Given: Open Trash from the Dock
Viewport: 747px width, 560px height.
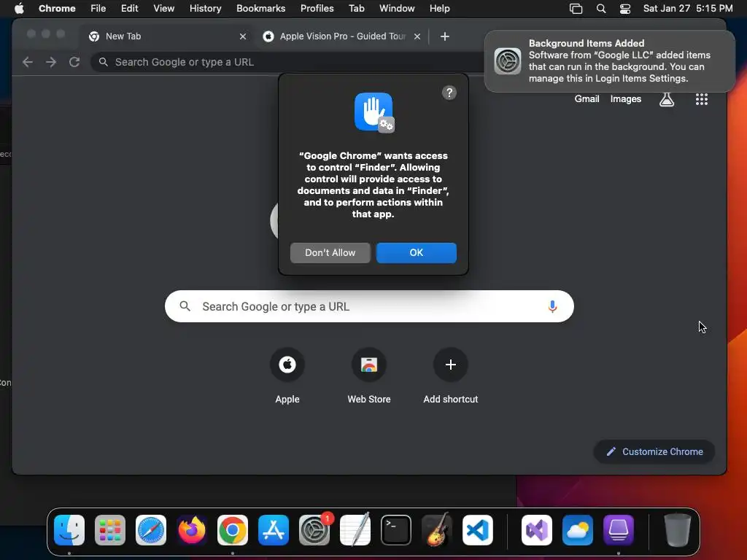Looking at the screenshot, I should point(678,530).
